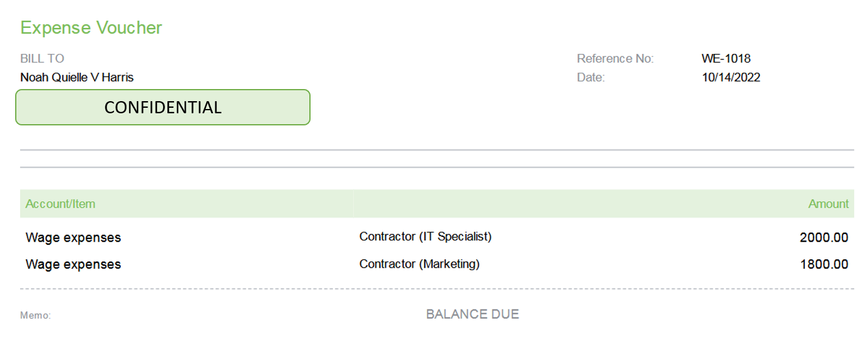Click the Contractor (IT Specialist) description
The height and width of the screenshot is (341, 868).
coord(425,237)
